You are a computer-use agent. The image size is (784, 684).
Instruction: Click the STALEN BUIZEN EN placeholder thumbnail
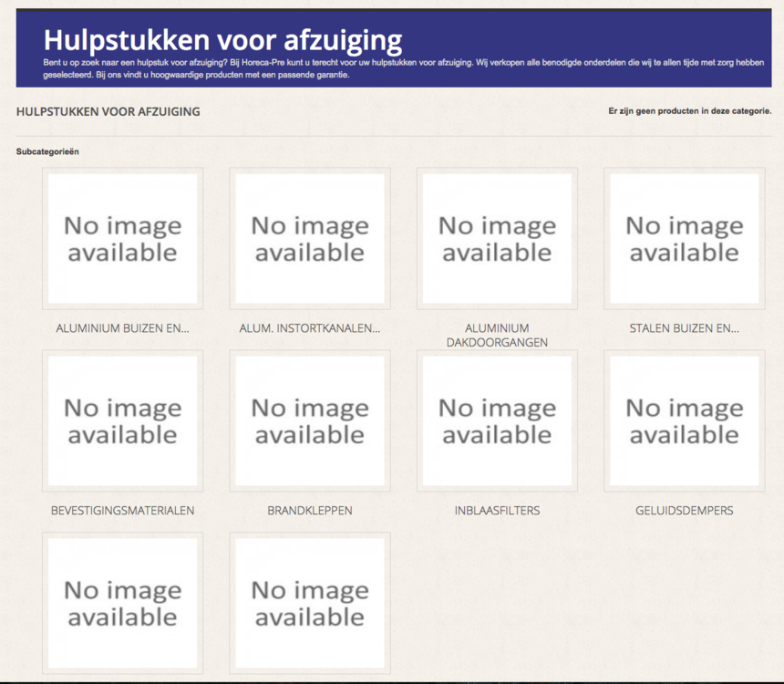[x=683, y=238]
